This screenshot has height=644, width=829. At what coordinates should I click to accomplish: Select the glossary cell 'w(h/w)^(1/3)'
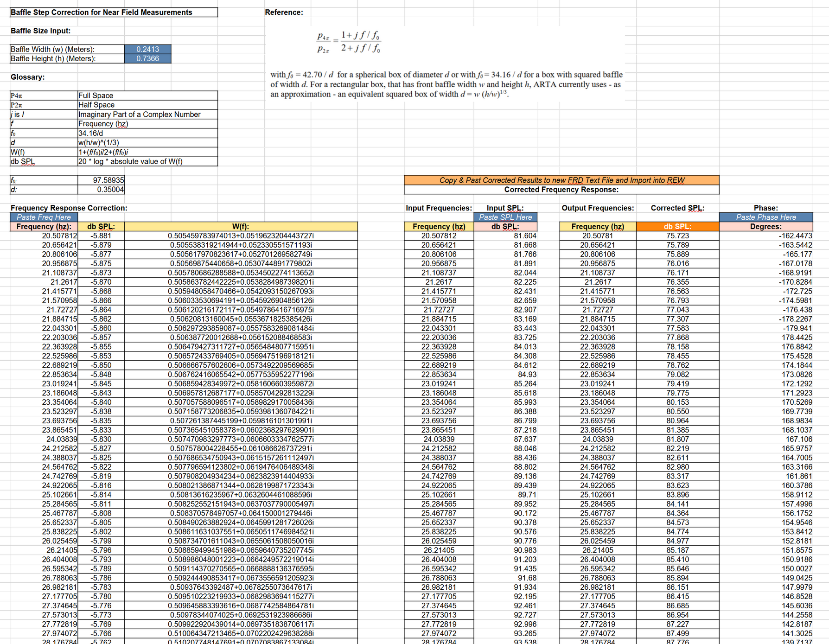click(x=147, y=142)
